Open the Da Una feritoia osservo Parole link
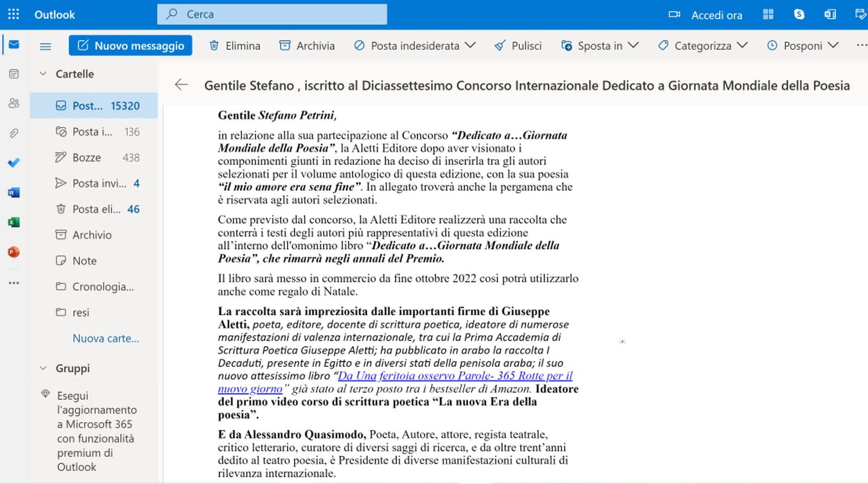The image size is (868, 484). click(x=455, y=376)
